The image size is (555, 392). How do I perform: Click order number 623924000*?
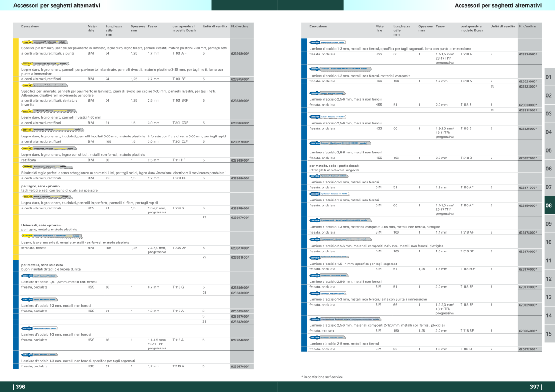pyautogui.click(x=240, y=340)
